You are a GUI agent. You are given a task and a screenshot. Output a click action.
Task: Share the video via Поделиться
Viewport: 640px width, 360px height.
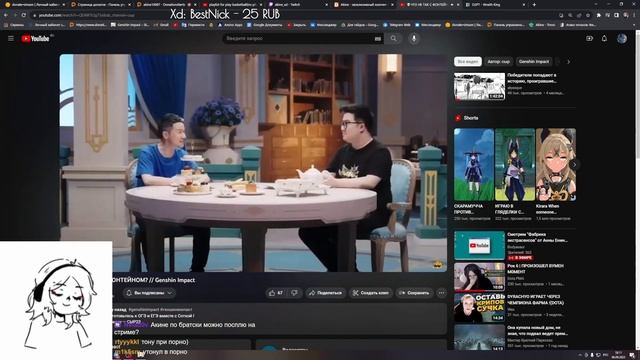click(326, 293)
